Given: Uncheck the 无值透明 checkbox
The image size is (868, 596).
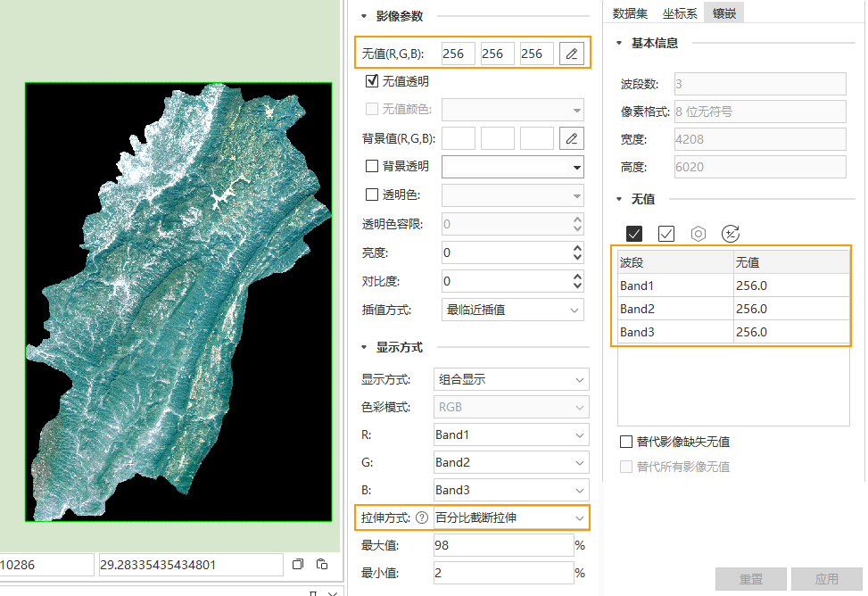Looking at the screenshot, I should point(372,81).
